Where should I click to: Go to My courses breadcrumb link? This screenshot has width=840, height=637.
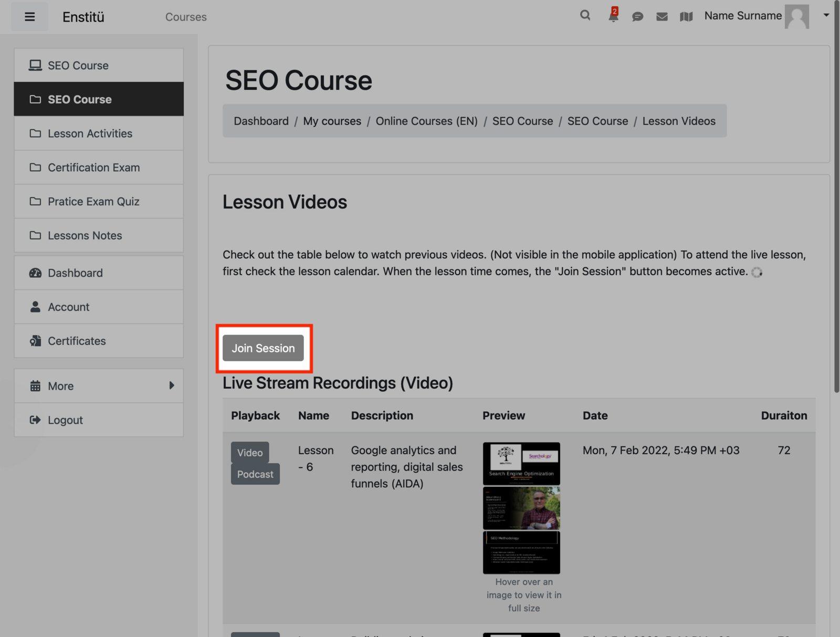(x=332, y=121)
